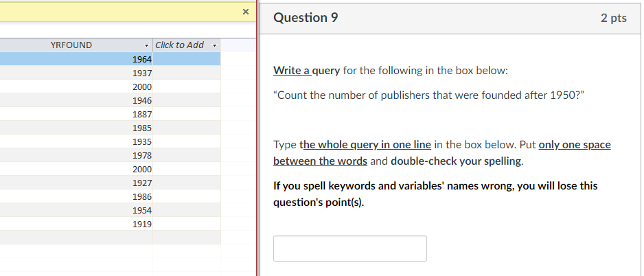The height and width of the screenshot is (276, 644).
Task: Click the 'Write a query' underlined text
Action: (x=306, y=71)
